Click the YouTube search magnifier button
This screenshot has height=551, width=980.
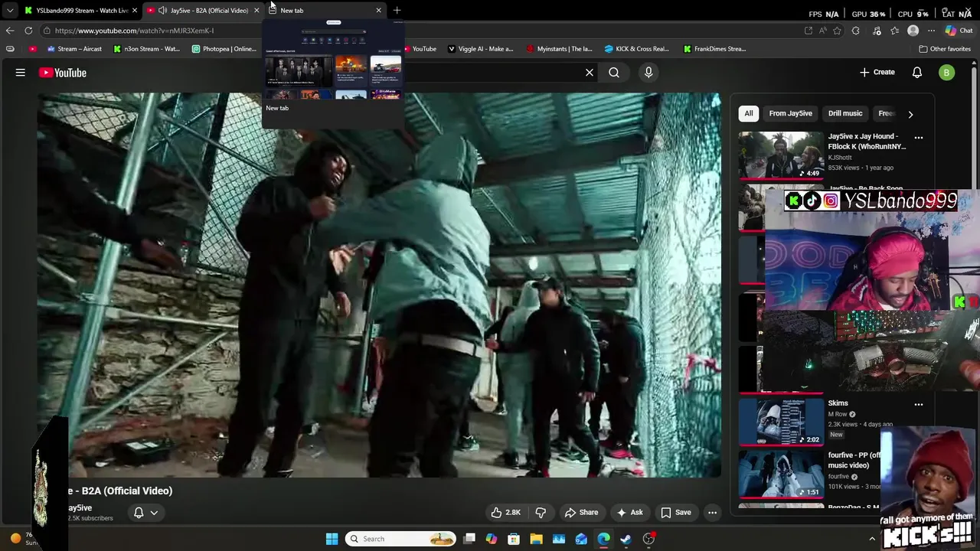[614, 73]
